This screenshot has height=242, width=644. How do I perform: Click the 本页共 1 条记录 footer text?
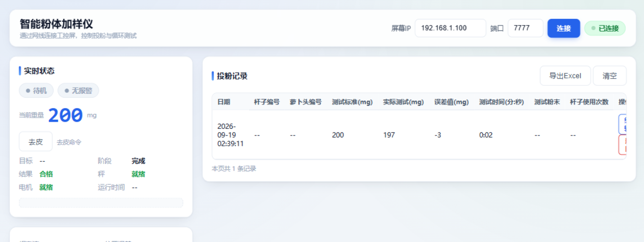click(234, 169)
